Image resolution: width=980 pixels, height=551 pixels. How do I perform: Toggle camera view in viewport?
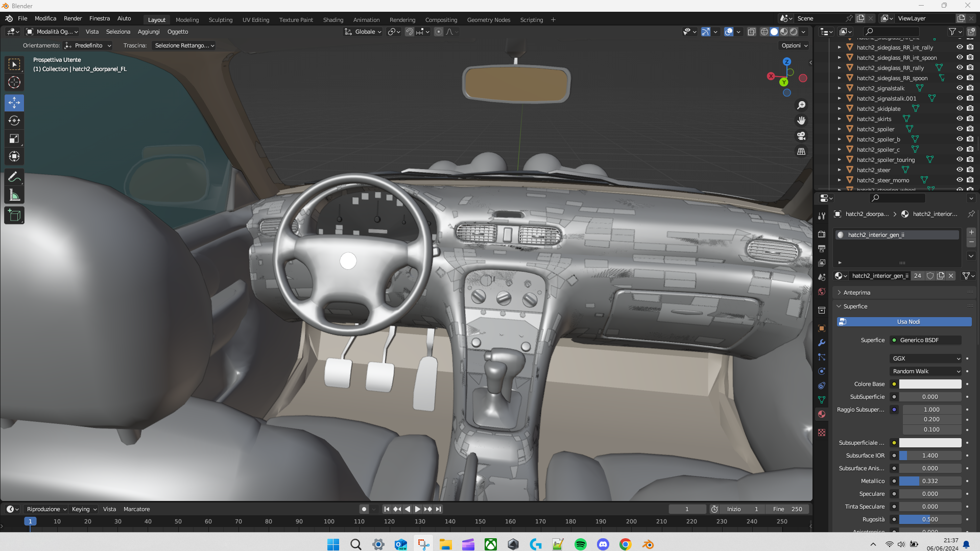(801, 136)
